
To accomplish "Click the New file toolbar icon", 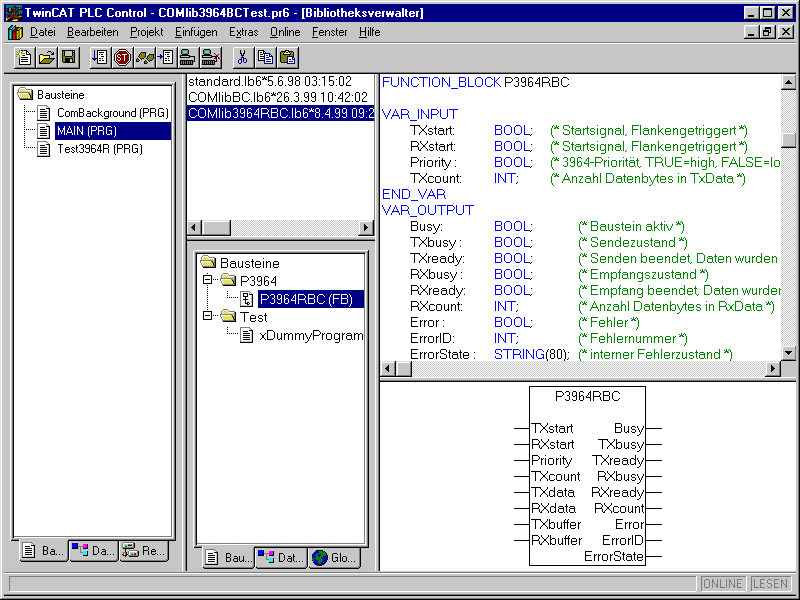I will click(x=24, y=57).
